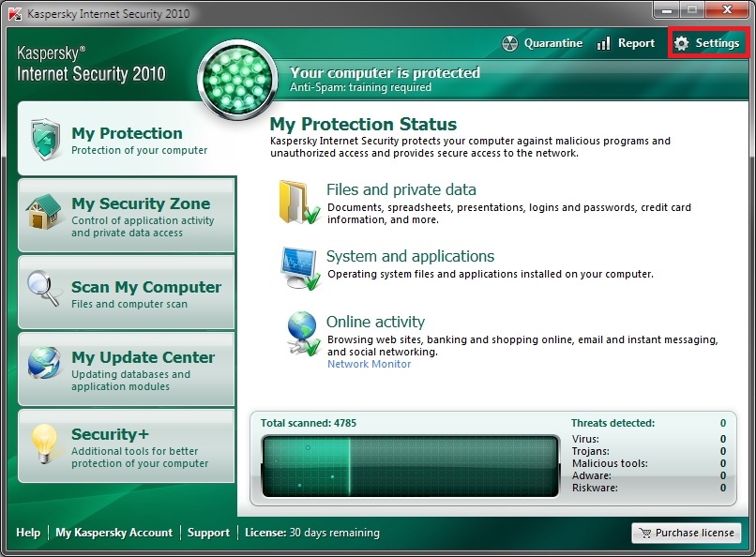Click the green protection status indicator orb
Image resolution: width=756 pixels, height=557 pixels.
[237, 79]
